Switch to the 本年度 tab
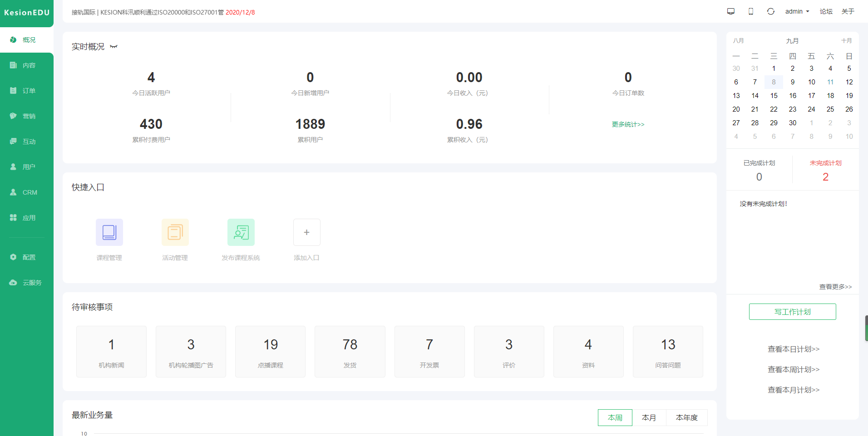The height and width of the screenshot is (436, 868). tap(686, 417)
